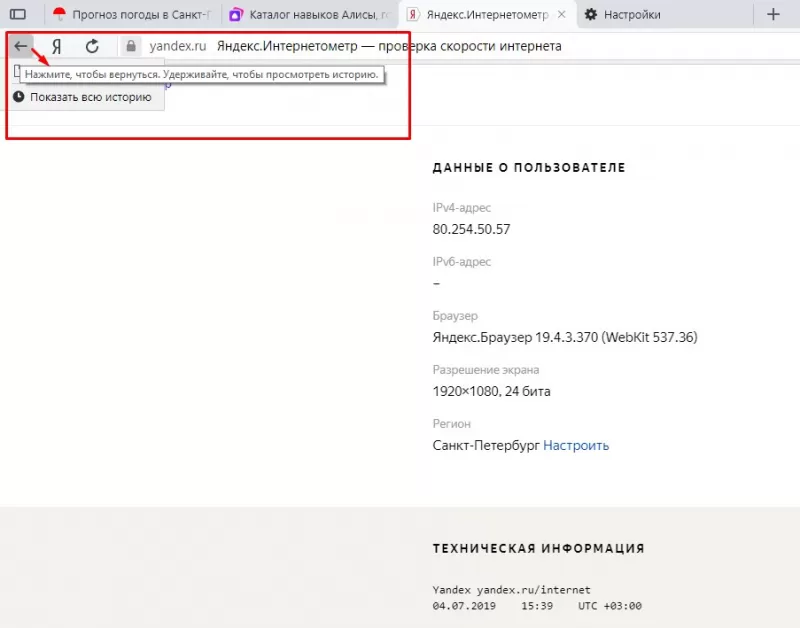Open the sidebar panel icon top-left

[17, 14]
